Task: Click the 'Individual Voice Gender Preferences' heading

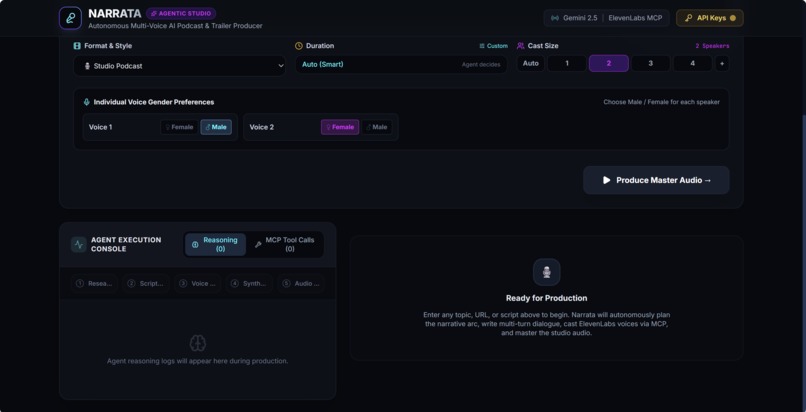Action: tap(154, 102)
